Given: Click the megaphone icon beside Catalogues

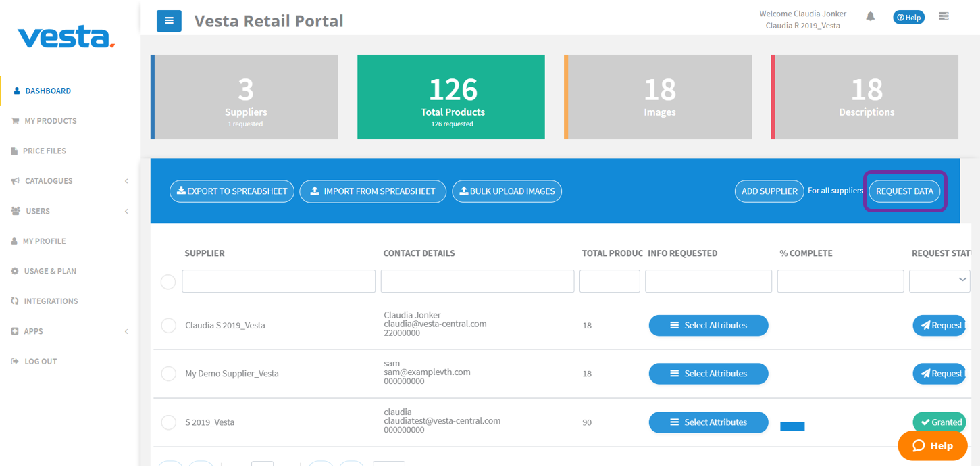Looking at the screenshot, I should point(15,181).
